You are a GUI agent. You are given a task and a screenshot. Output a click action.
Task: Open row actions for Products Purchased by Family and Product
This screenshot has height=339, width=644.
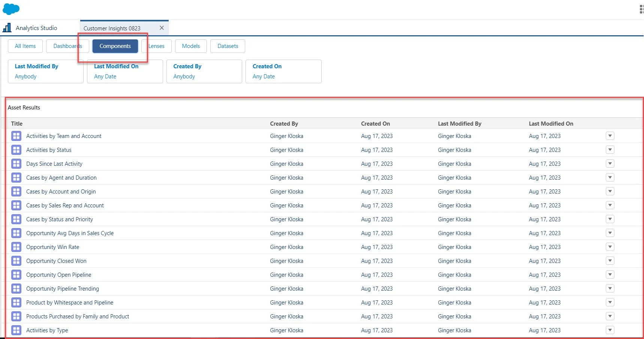610,316
